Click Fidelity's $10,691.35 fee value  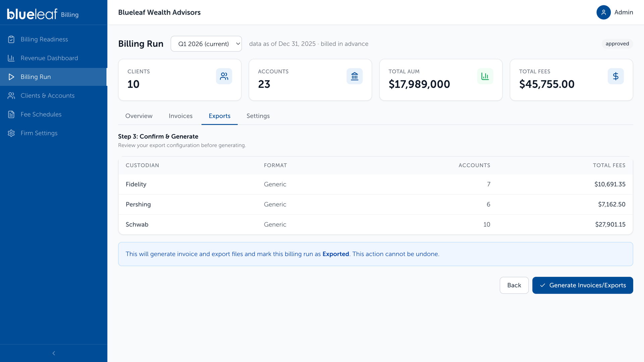click(610, 184)
